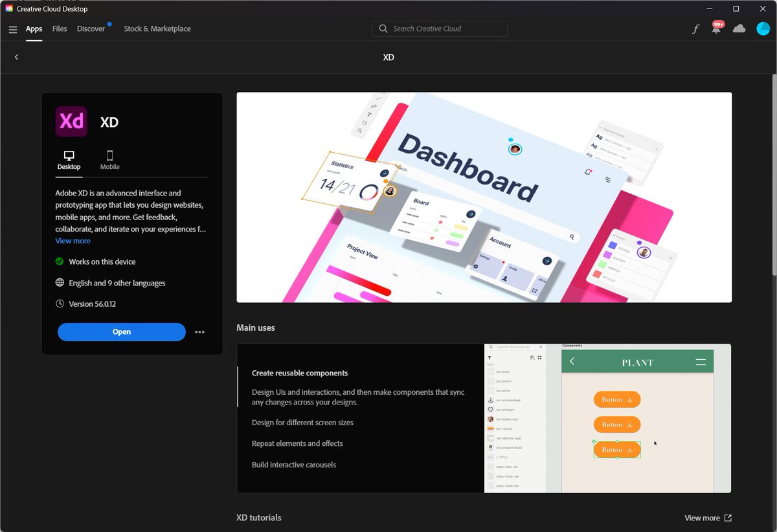Switch to the Files tab
This screenshot has height=532, width=777.
(60, 29)
